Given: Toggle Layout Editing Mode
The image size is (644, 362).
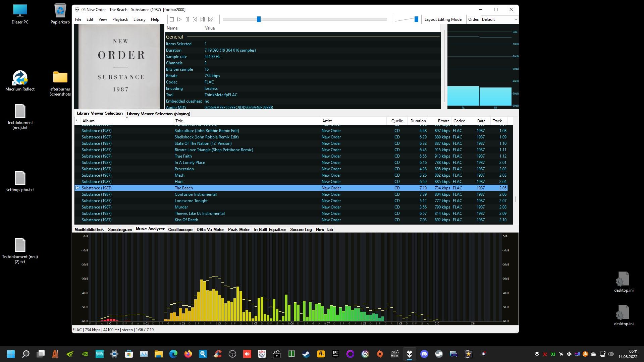Looking at the screenshot, I should 443,19.
